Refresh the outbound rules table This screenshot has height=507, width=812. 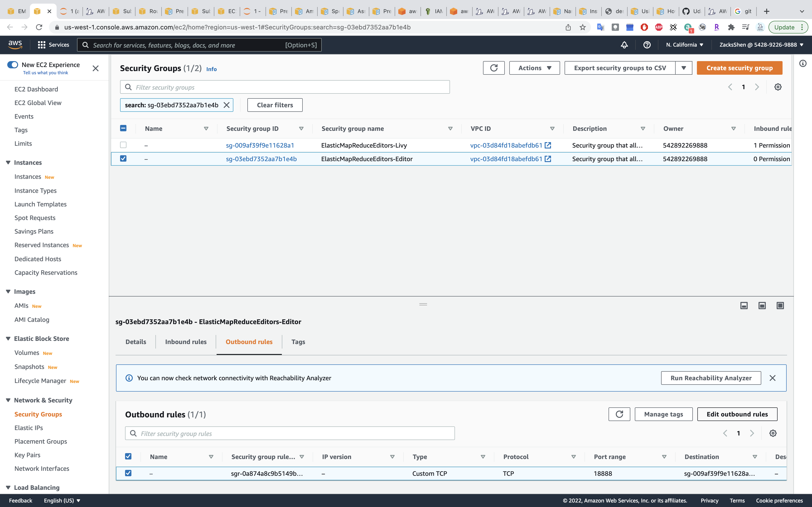point(619,414)
